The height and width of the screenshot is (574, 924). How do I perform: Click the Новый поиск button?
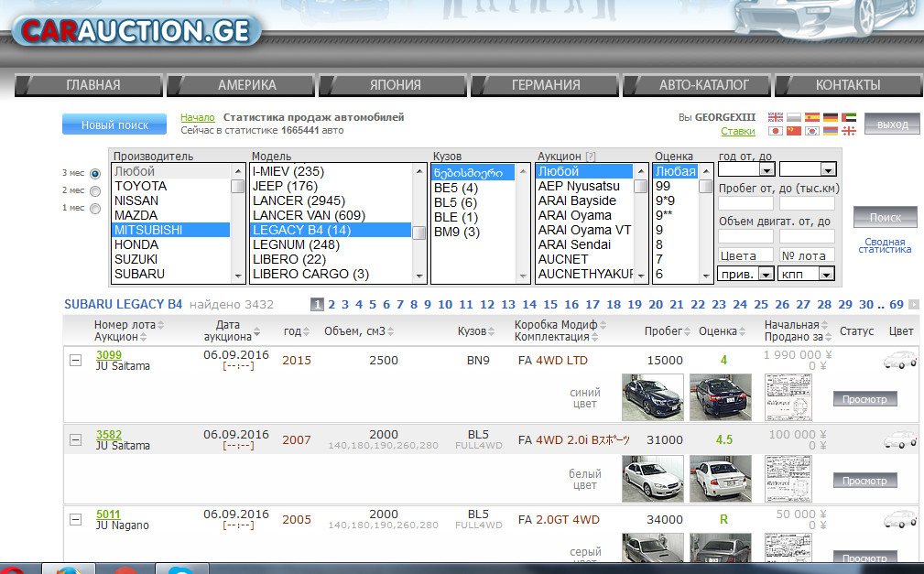(114, 125)
